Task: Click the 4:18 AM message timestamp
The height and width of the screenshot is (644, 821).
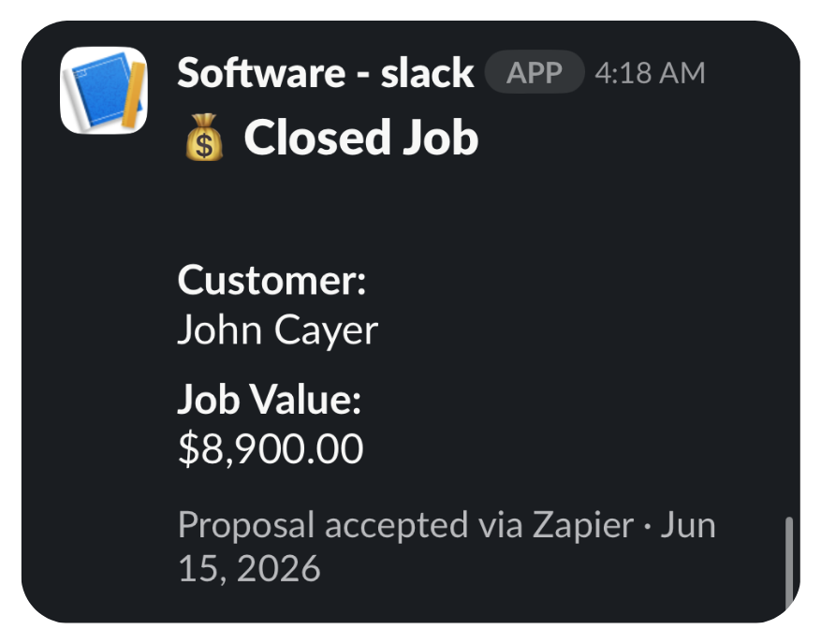Action: coord(650,73)
